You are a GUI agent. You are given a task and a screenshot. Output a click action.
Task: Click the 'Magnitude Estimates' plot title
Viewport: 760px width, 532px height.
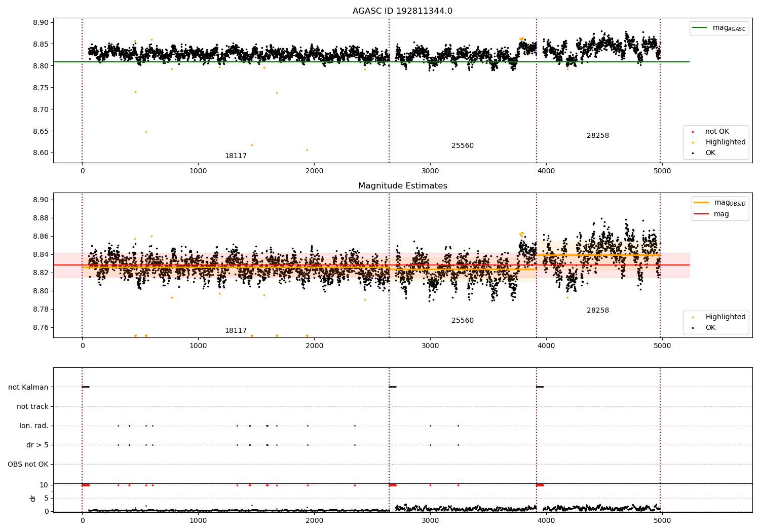click(402, 186)
